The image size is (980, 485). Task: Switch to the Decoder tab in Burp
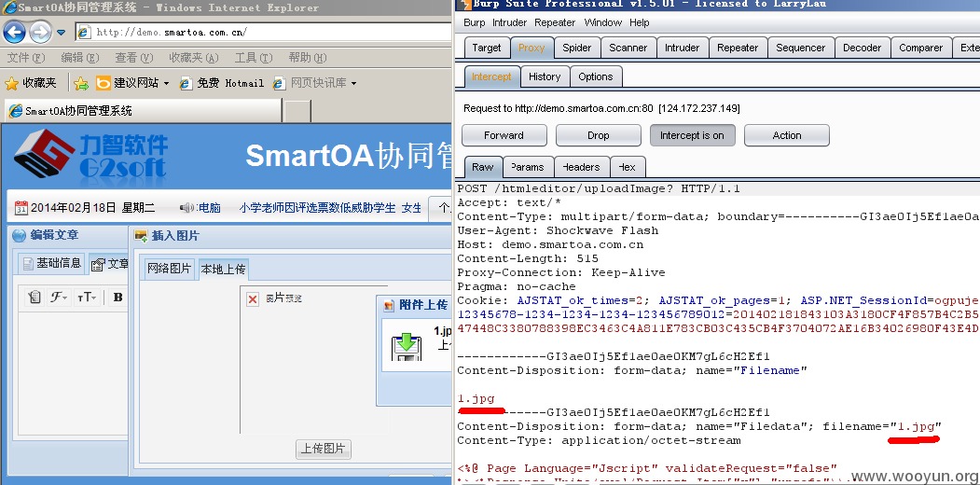862,48
